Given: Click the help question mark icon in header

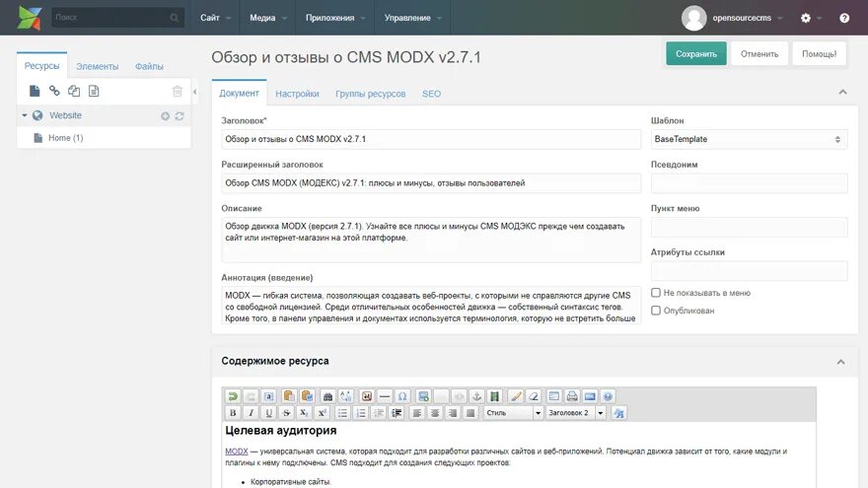Looking at the screenshot, I should [844, 18].
